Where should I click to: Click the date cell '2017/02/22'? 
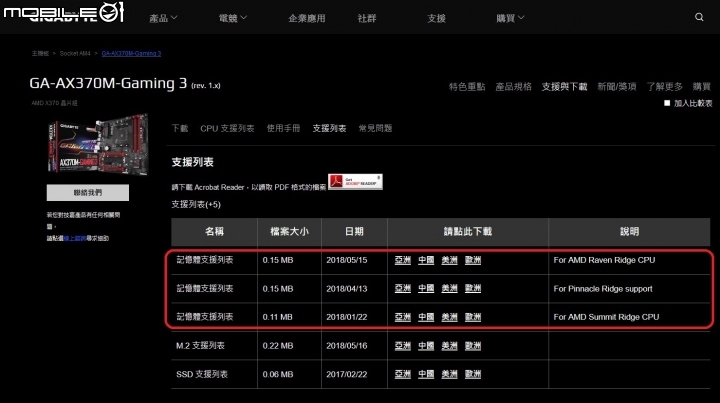pyautogui.click(x=347, y=374)
